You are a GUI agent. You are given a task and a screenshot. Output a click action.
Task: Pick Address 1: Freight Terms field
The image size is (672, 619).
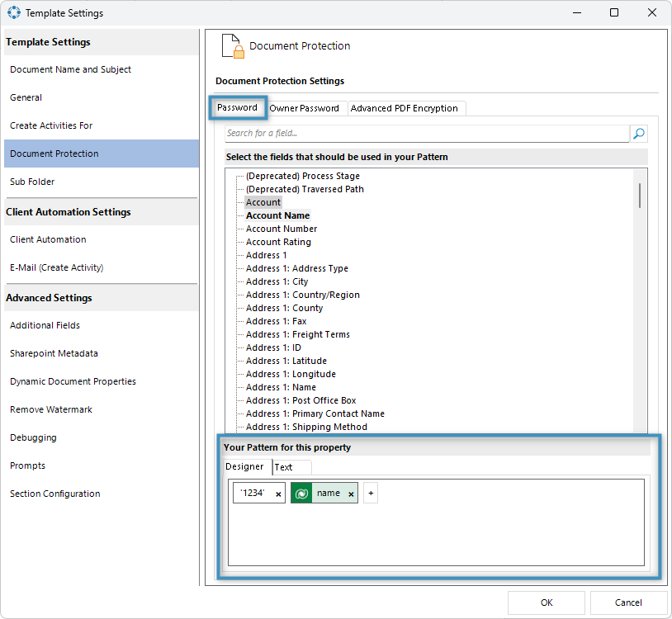[x=298, y=334]
